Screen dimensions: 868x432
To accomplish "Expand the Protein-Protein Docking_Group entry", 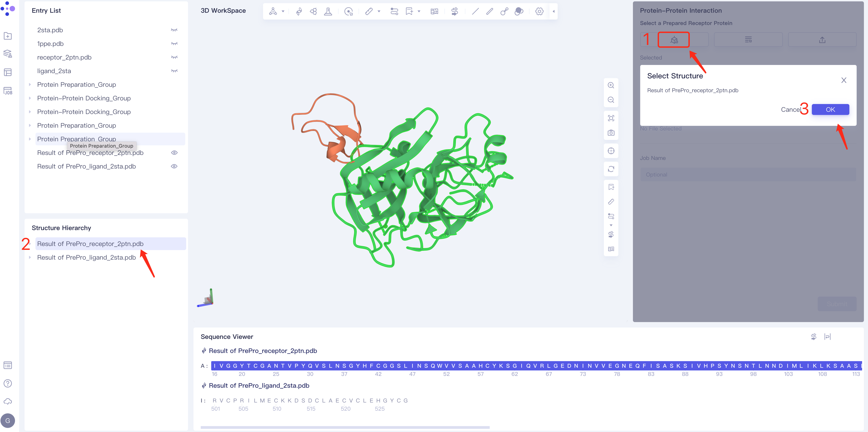I will click(x=30, y=98).
